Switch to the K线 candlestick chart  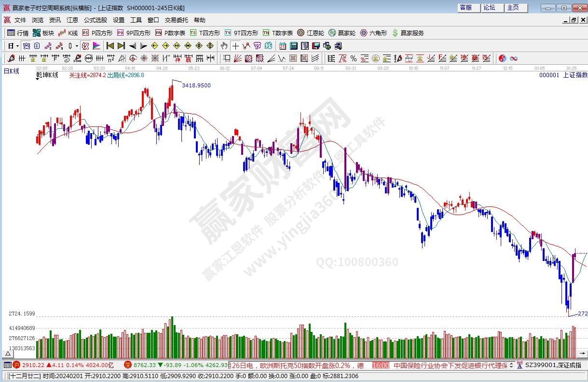(68, 33)
